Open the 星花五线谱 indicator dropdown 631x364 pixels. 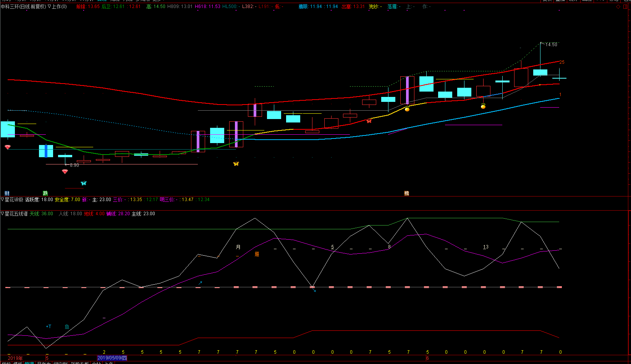pyautogui.click(x=2, y=214)
